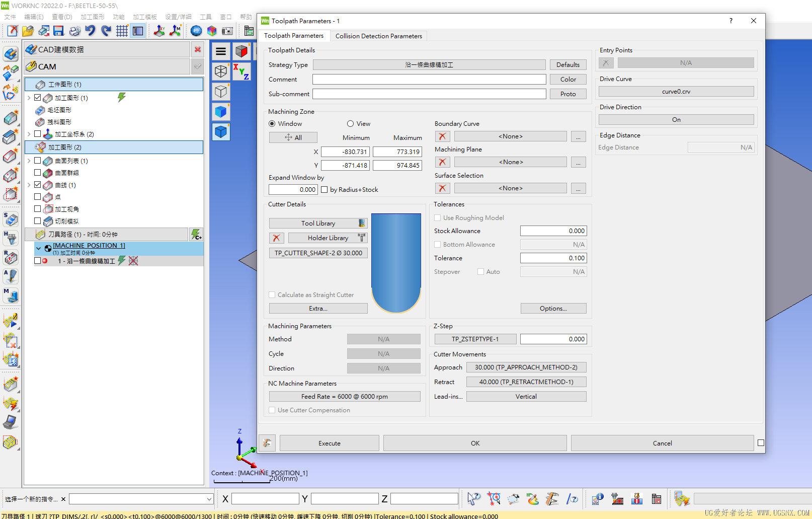Click the crossed-out target icon beside toolpath 1

coord(133,261)
